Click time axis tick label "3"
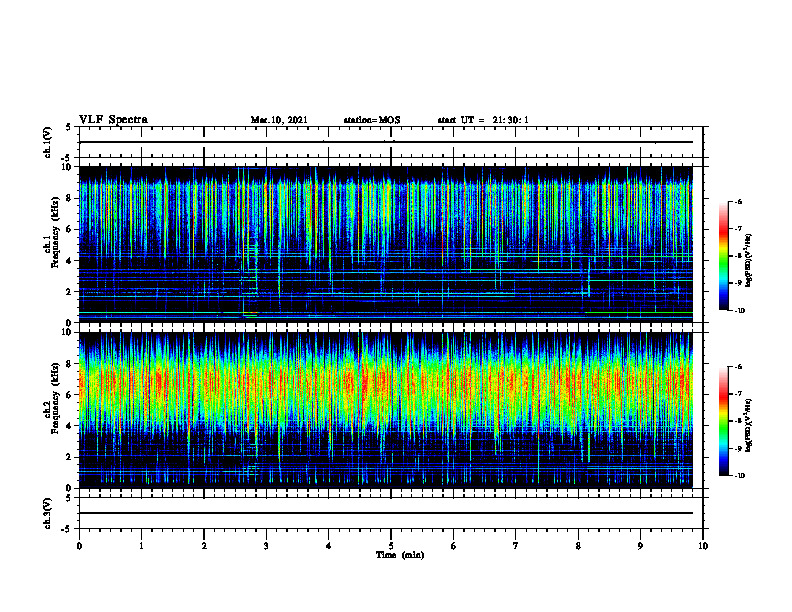The width and height of the screenshot is (792, 612). pos(266,546)
